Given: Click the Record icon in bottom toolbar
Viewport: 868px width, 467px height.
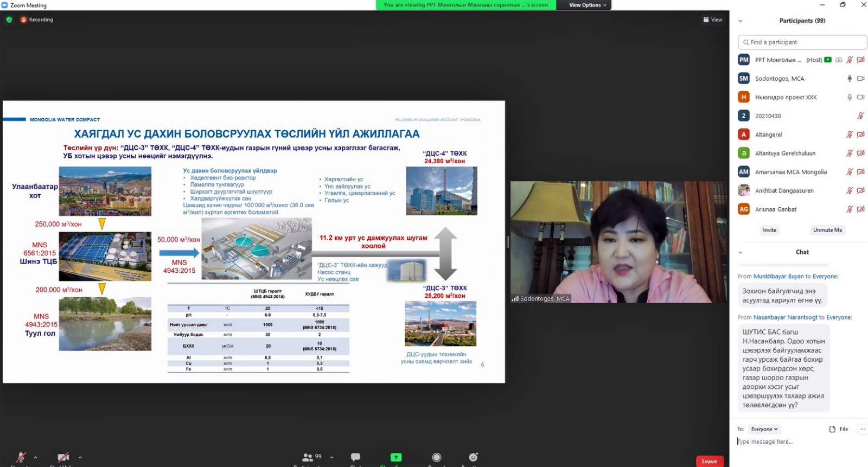Looking at the screenshot, I should pyautogui.click(x=437, y=457).
